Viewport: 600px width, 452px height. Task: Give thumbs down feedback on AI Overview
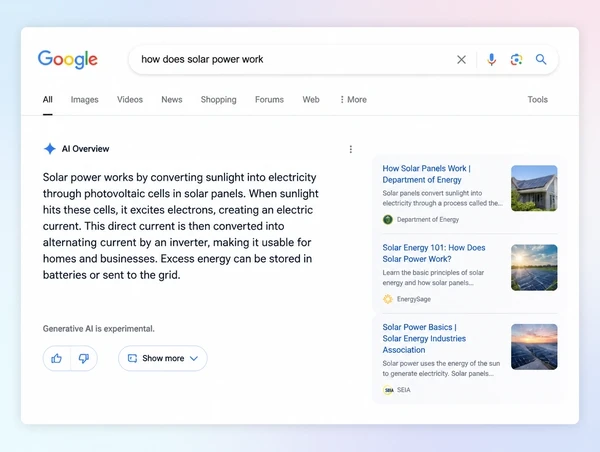(84, 359)
